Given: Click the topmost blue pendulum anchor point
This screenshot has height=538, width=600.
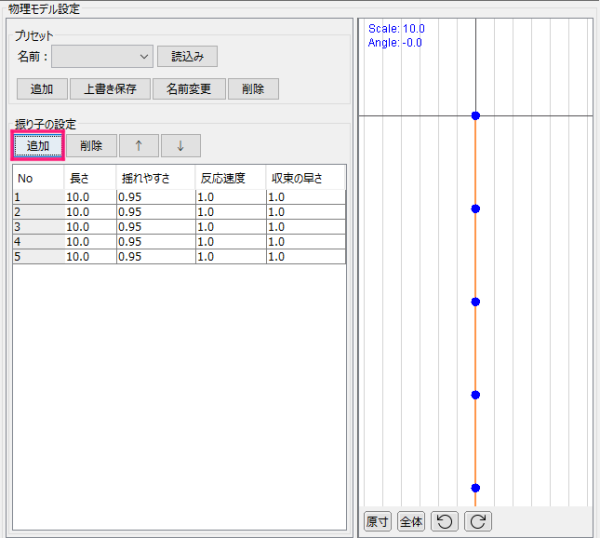Looking at the screenshot, I should click(x=476, y=116).
